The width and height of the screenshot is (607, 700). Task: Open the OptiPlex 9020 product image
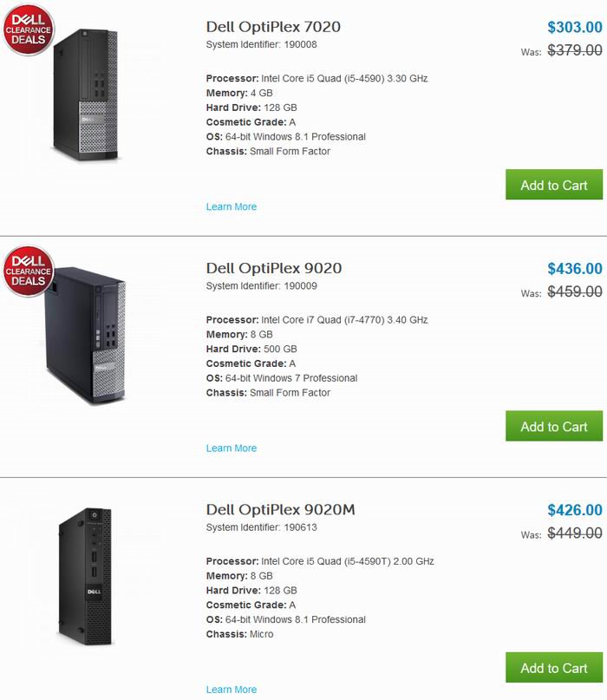click(85, 336)
